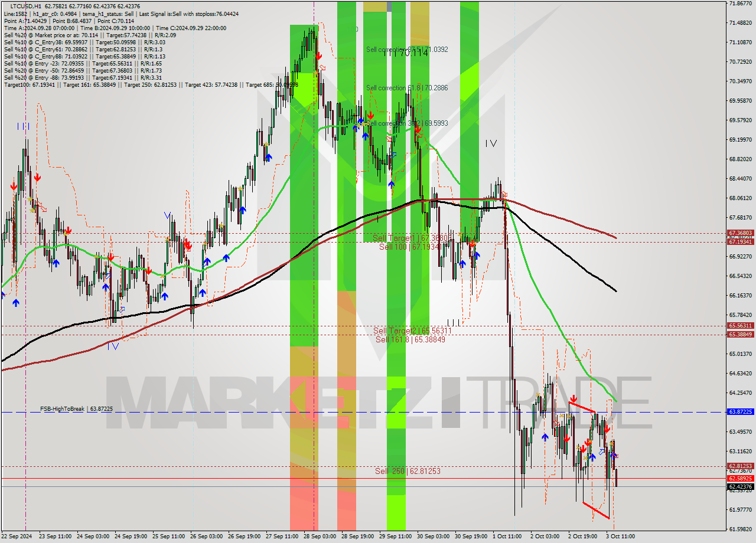Viewport: 756px width, 543px height.
Task: Click the red 65.38849 price tag
Action: [x=740, y=335]
